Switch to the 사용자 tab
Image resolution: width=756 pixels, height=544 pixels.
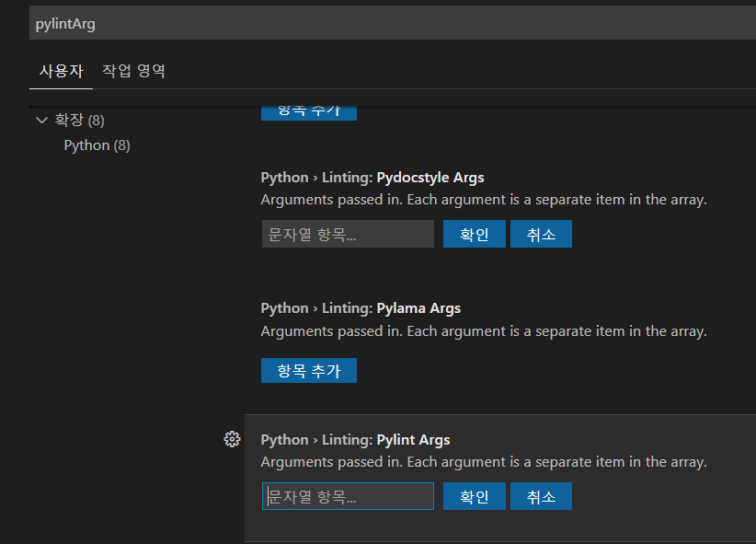(x=62, y=71)
